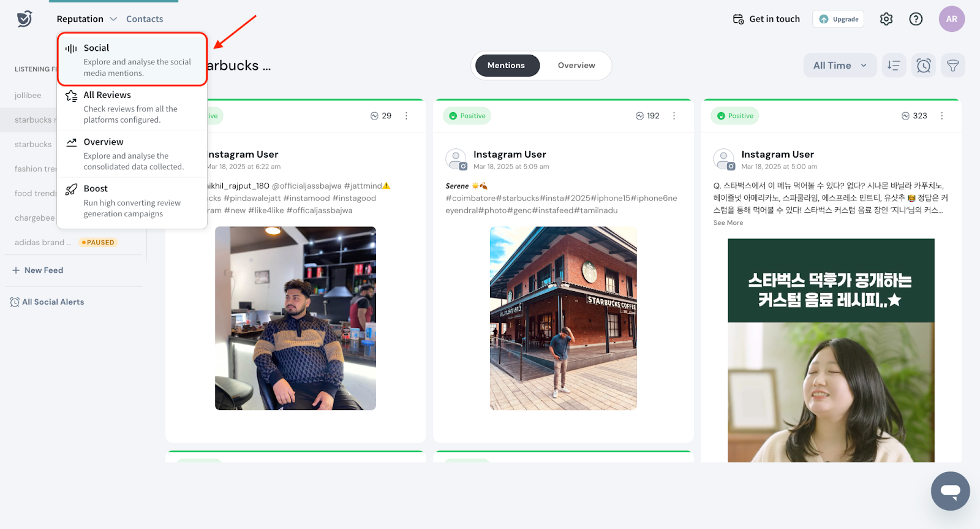Open the Starbucks building photo thumbnail
980x529 pixels.
point(563,318)
